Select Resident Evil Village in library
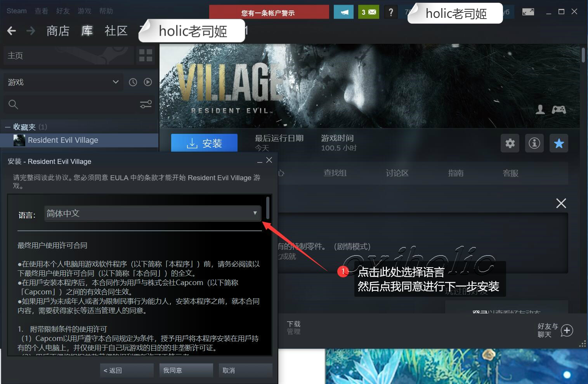This screenshot has height=384, width=588. (x=63, y=140)
